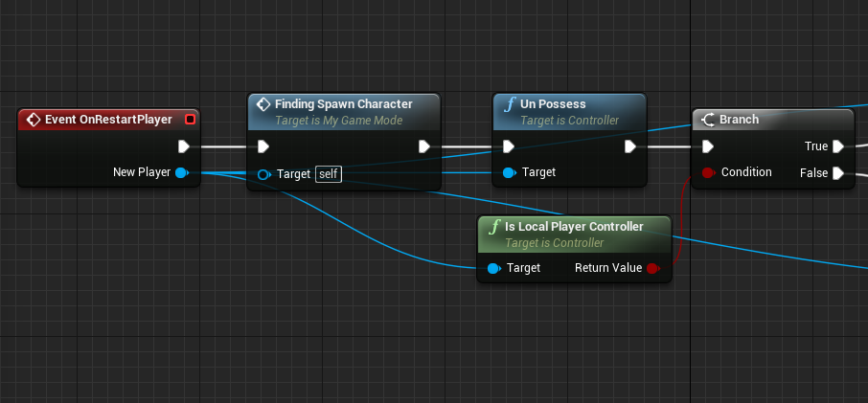Image resolution: width=868 pixels, height=403 pixels.
Task: Click the Branch node input exec pin
Action: coord(707,146)
